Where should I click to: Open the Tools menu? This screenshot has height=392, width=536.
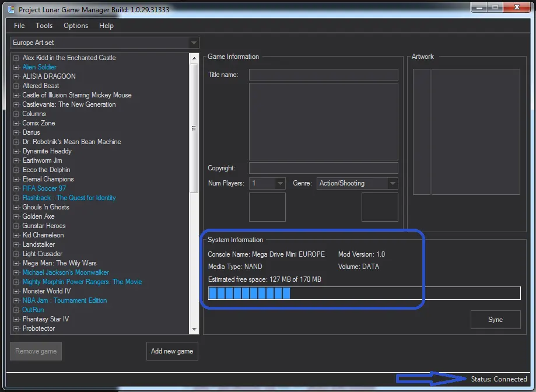point(44,26)
